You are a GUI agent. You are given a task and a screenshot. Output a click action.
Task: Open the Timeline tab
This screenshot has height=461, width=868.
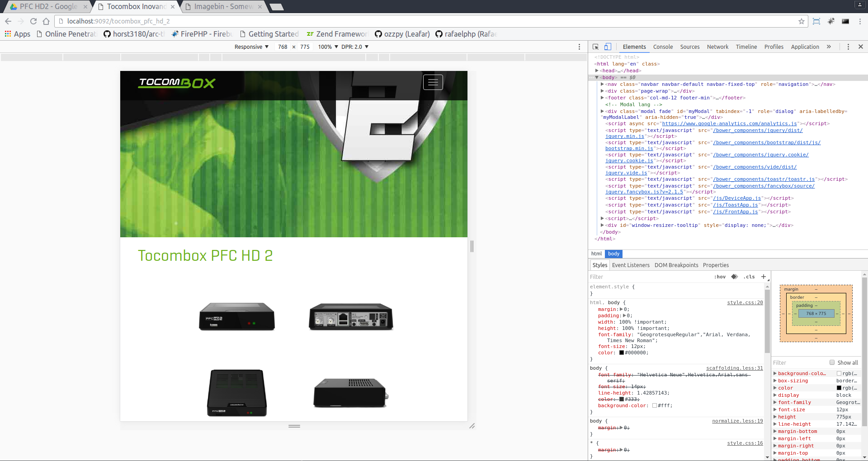746,47
